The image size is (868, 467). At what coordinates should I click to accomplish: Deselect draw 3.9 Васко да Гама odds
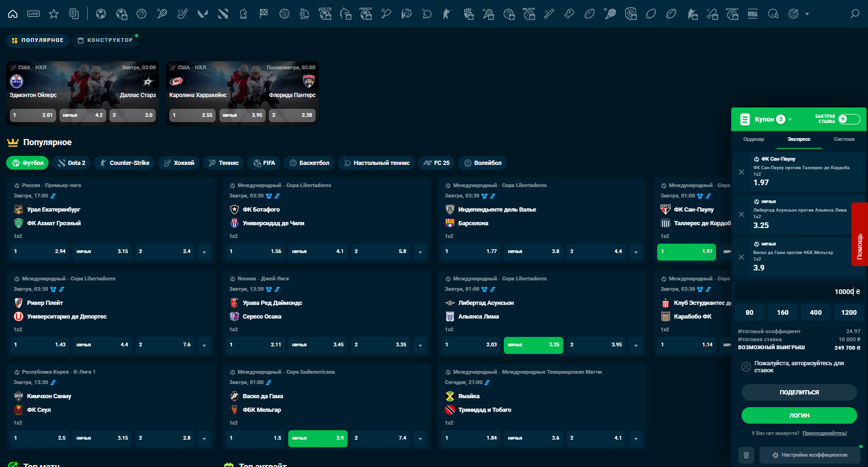coord(318,438)
